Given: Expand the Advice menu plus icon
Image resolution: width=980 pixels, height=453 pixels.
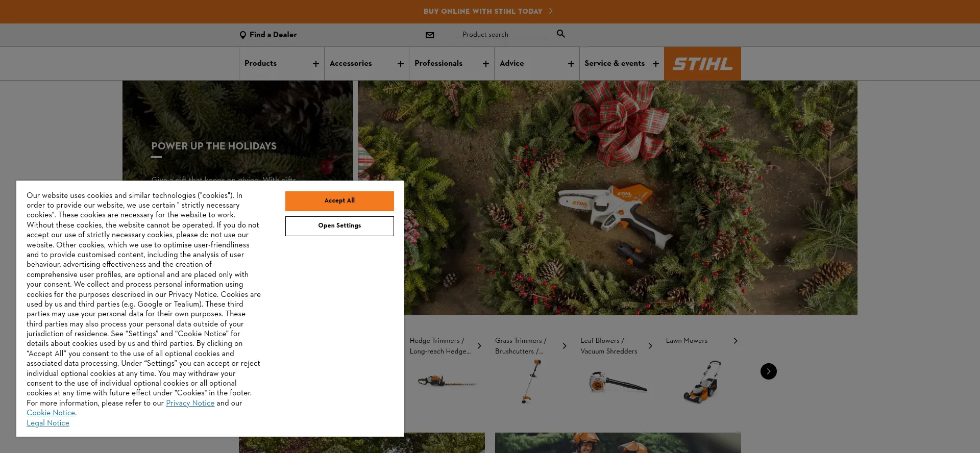Looking at the screenshot, I should point(571,64).
